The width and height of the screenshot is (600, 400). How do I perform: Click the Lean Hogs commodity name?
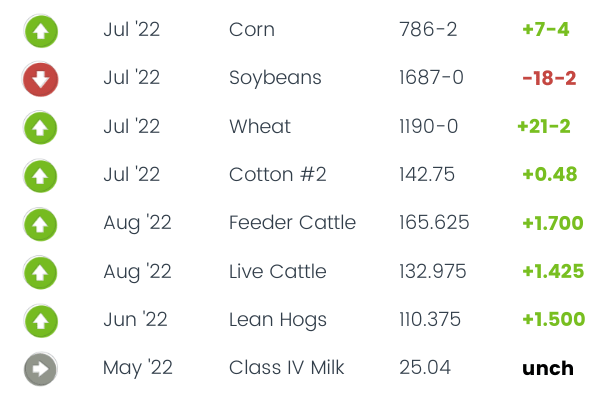tap(277, 320)
